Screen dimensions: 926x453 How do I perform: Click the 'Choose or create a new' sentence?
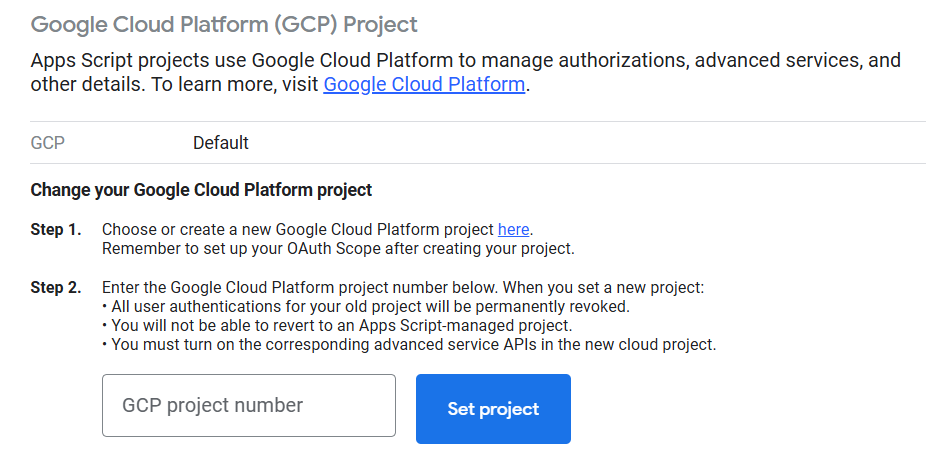coord(318,229)
